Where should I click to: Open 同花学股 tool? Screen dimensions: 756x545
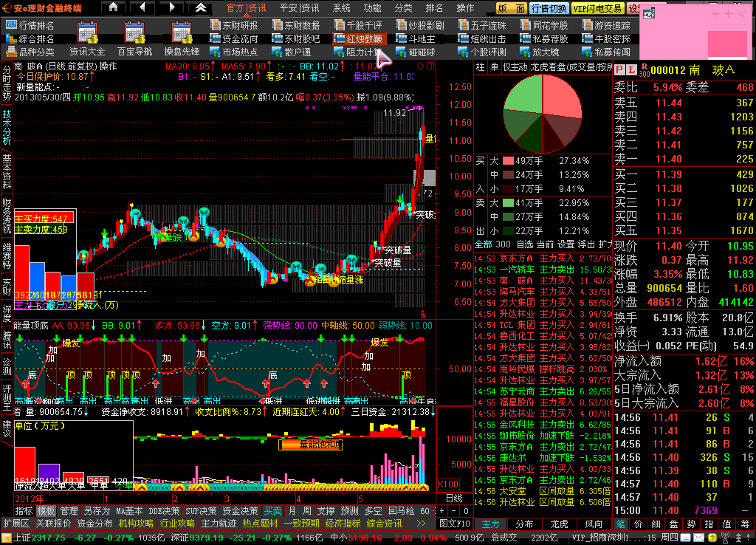click(x=544, y=26)
